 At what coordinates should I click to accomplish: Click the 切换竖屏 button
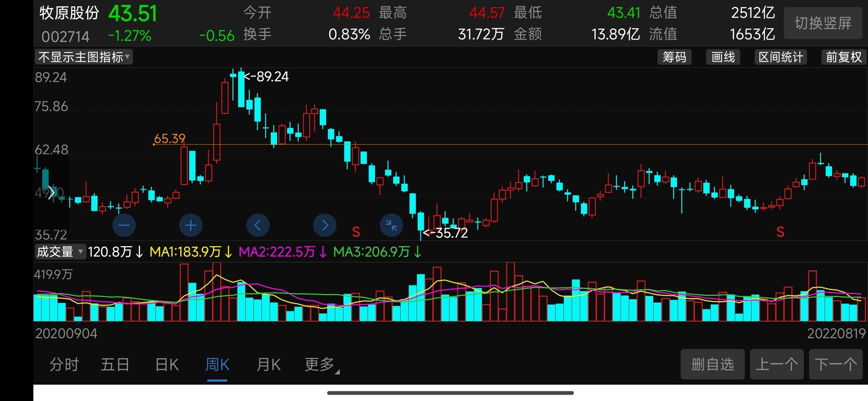(x=823, y=23)
